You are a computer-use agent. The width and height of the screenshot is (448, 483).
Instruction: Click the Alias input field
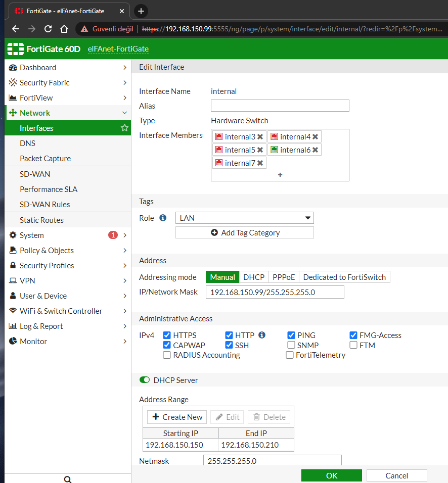pos(280,106)
